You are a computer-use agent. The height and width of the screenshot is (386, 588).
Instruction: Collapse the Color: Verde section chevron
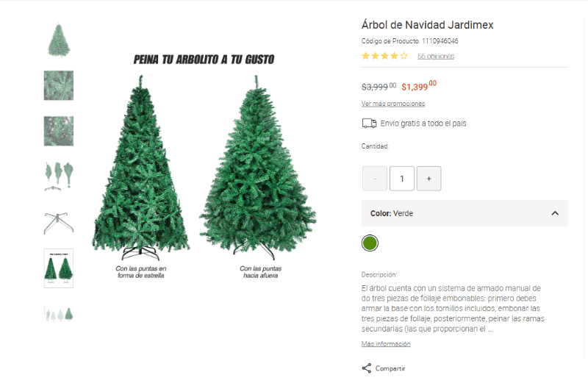(x=555, y=213)
